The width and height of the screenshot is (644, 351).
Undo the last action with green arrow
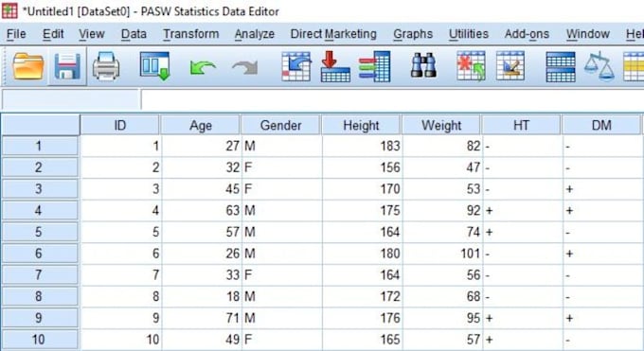coord(203,67)
